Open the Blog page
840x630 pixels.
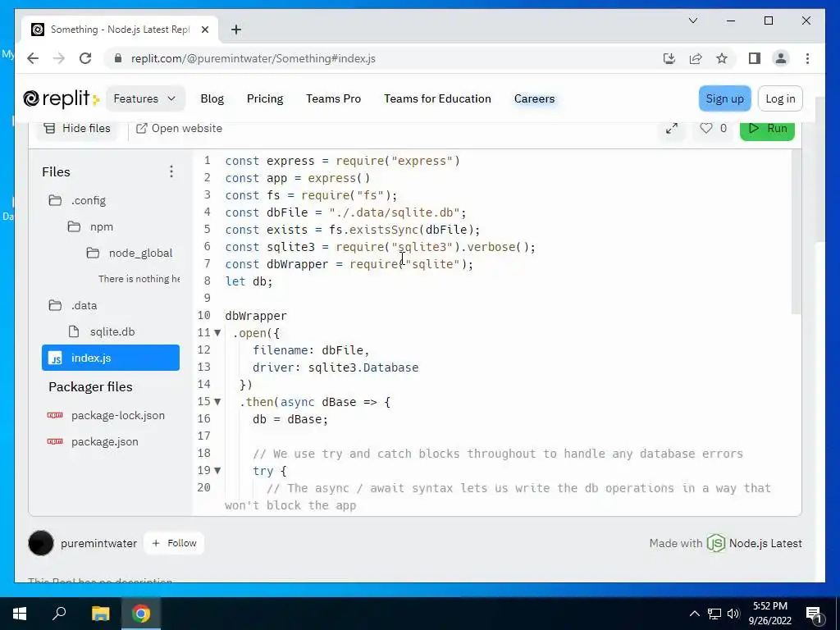tap(212, 98)
